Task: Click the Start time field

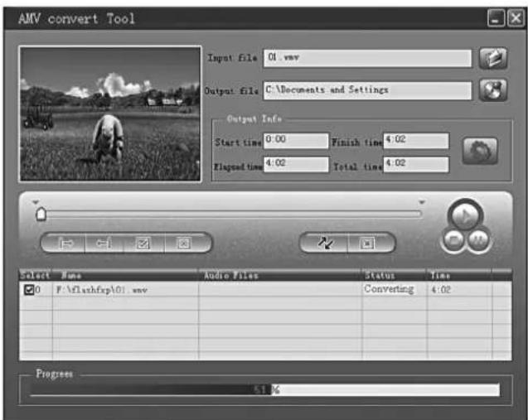Action: point(296,140)
